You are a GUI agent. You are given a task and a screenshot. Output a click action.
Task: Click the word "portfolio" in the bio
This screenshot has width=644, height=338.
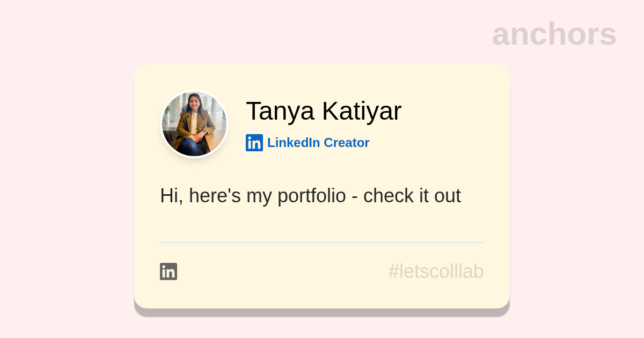(312, 196)
